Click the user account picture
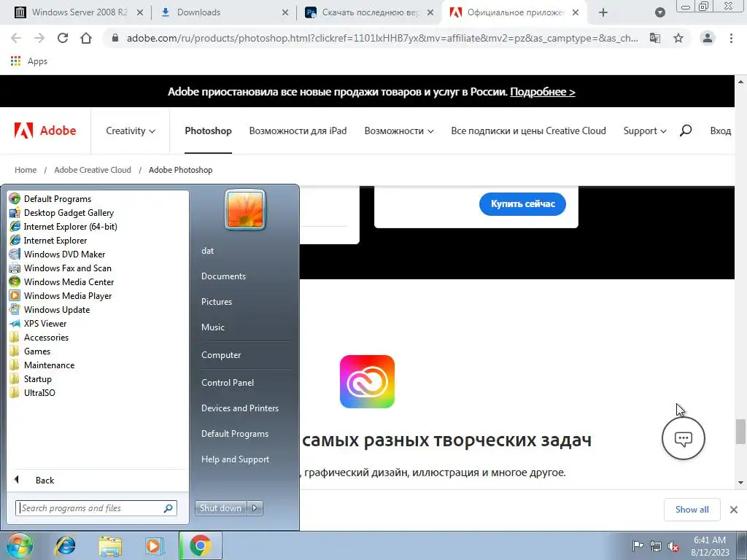The height and width of the screenshot is (560, 747). point(245,209)
